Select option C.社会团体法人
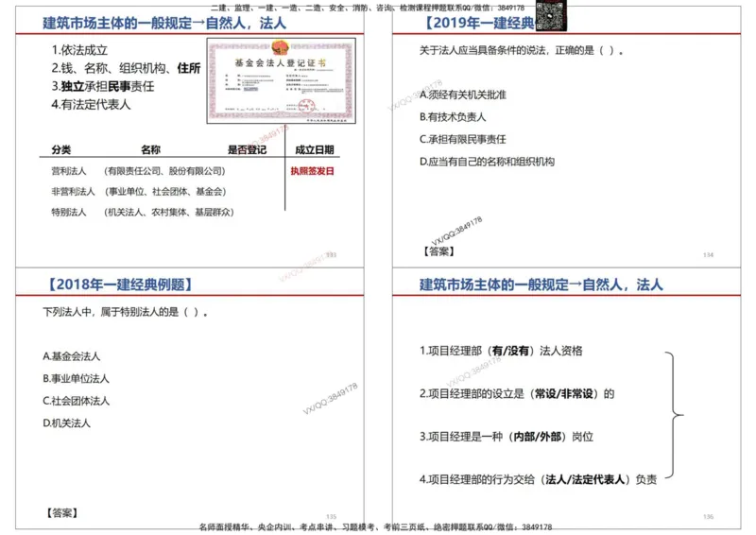The image size is (756, 535). coord(76,401)
